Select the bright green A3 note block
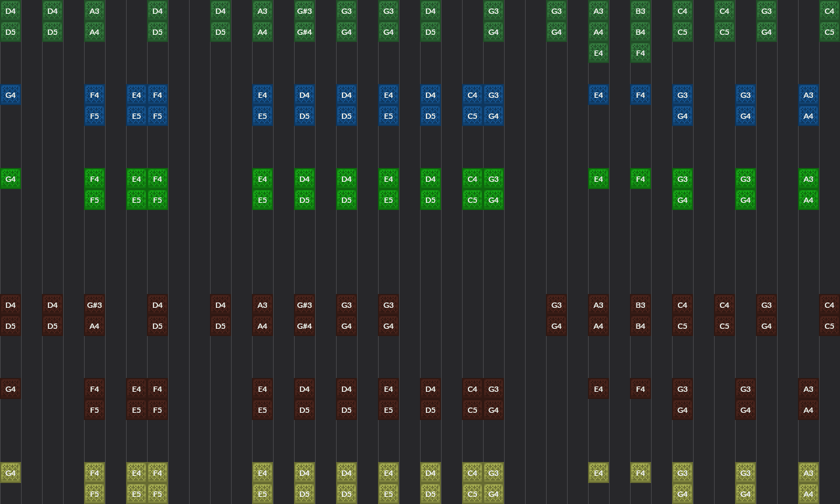Screen dimensions: 840x504 [808, 178]
